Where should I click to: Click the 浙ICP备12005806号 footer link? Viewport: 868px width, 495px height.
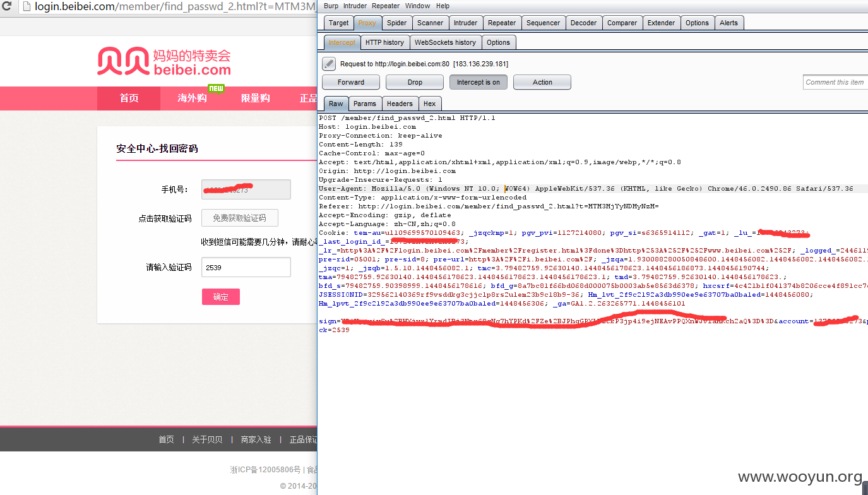(266, 470)
